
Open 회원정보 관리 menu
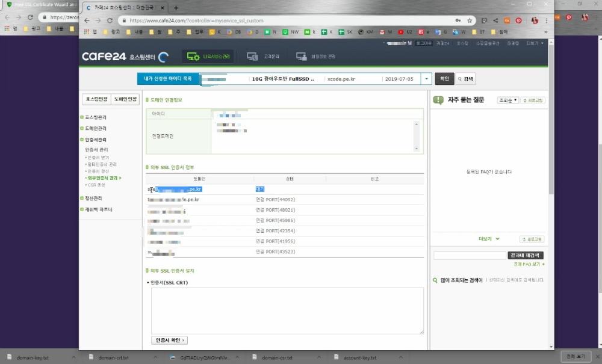pos(315,57)
